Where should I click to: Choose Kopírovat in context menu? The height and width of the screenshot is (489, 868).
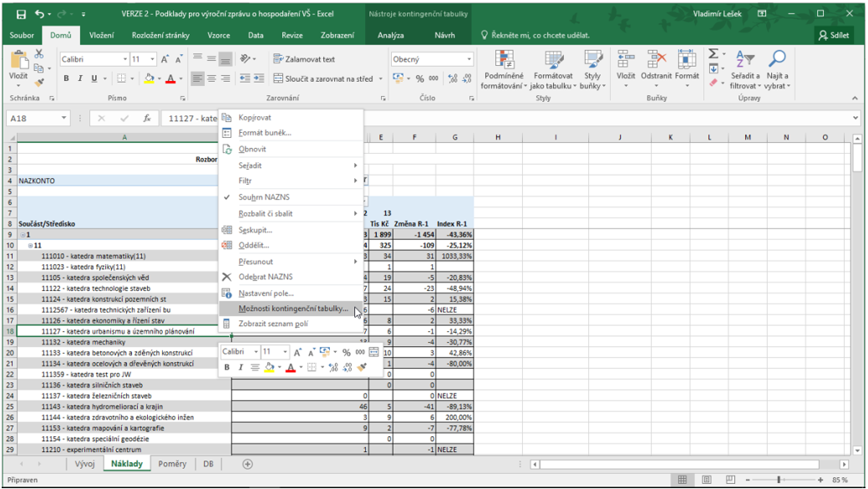(x=292, y=117)
